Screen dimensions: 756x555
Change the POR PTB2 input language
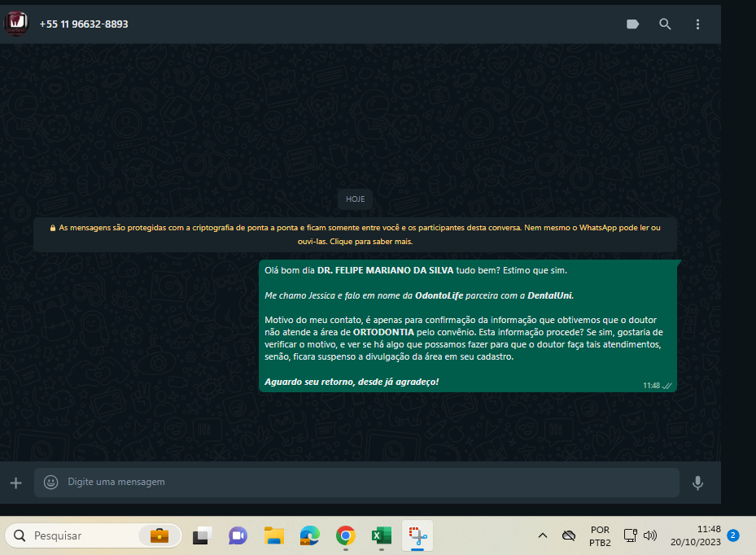coord(600,535)
